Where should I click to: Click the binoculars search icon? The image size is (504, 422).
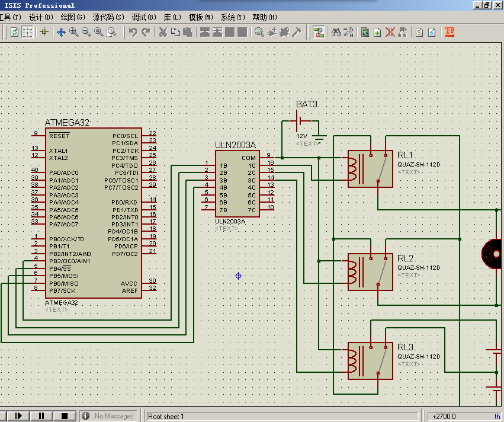click(x=336, y=32)
